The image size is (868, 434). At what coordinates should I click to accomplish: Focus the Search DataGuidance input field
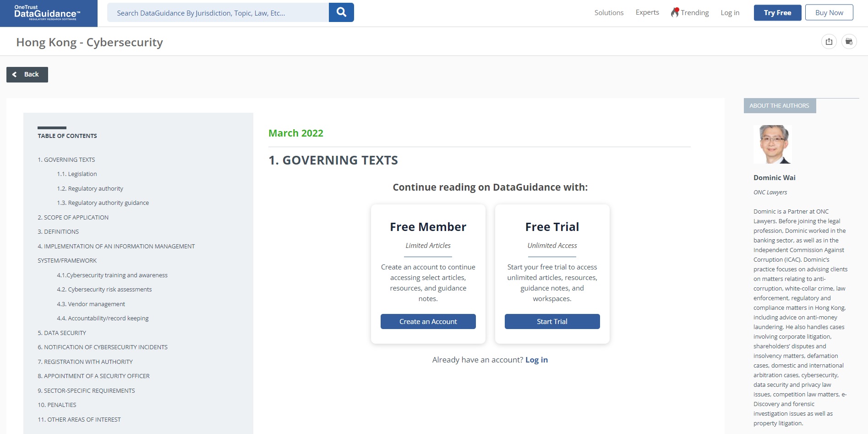point(218,12)
